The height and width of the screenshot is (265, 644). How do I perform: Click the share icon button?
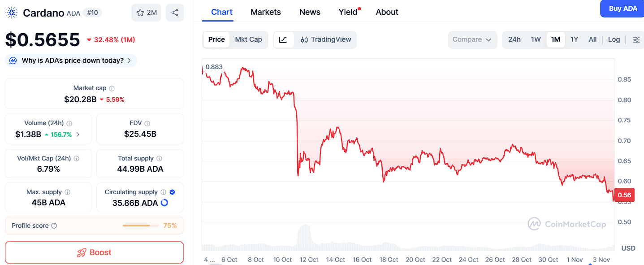click(x=175, y=13)
